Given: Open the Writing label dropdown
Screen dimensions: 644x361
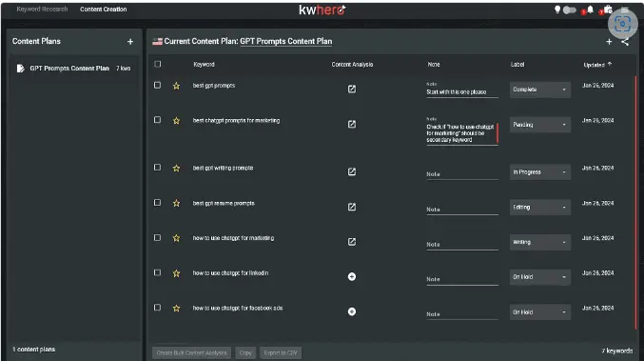Looking at the screenshot, I should point(539,242).
